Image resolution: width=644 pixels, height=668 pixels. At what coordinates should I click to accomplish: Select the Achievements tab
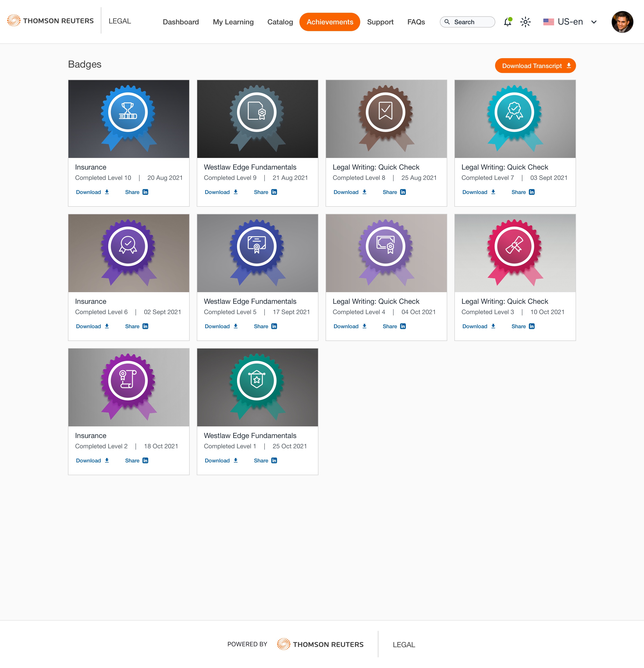tap(330, 22)
